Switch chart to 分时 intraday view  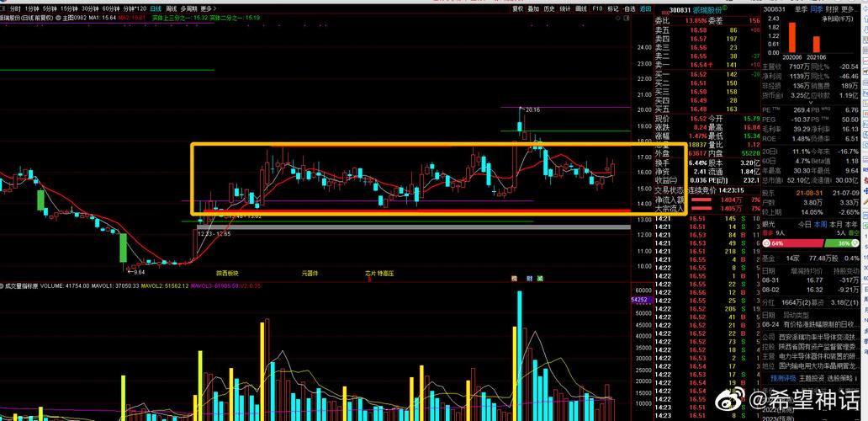[15, 9]
